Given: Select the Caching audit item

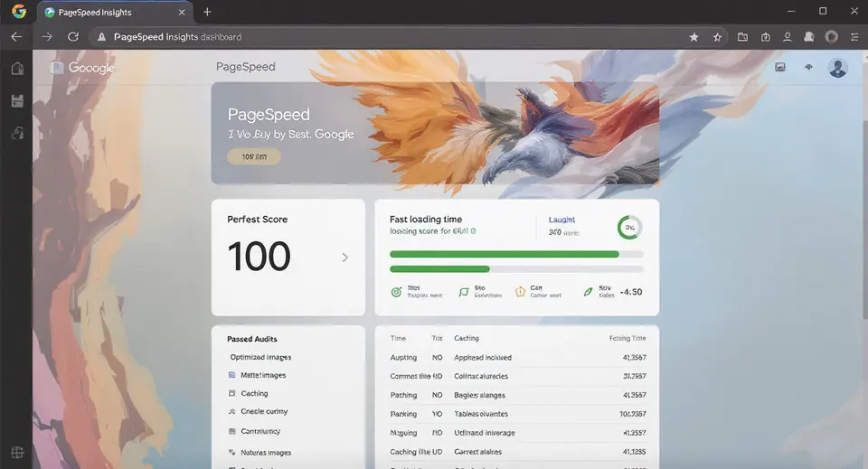Looking at the screenshot, I should [254, 393].
